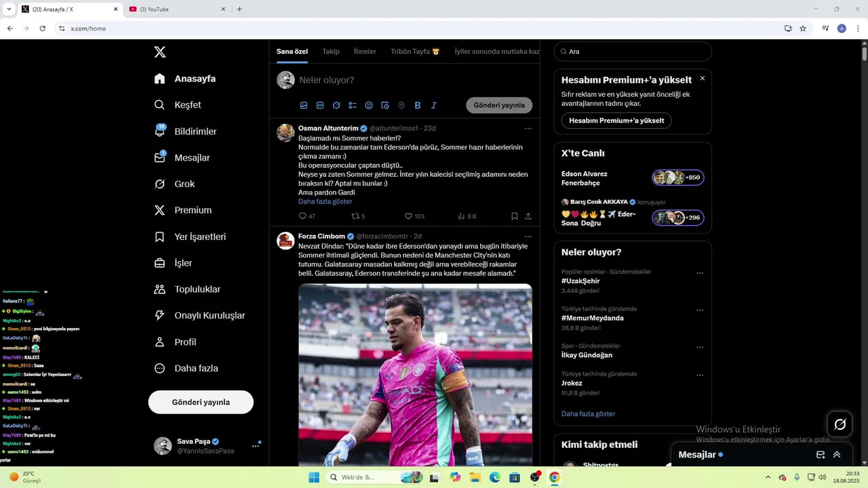Bookmark this page with the star icon

pos(803,28)
